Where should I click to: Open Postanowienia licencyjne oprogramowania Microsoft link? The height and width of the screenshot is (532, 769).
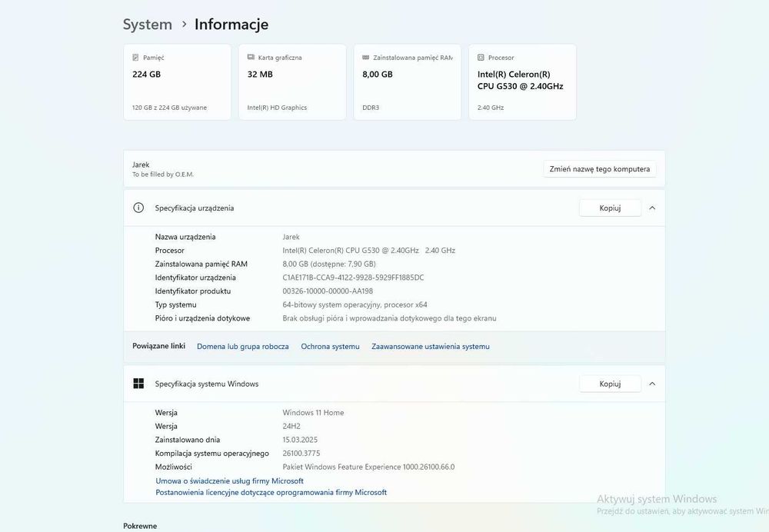pyautogui.click(x=271, y=492)
